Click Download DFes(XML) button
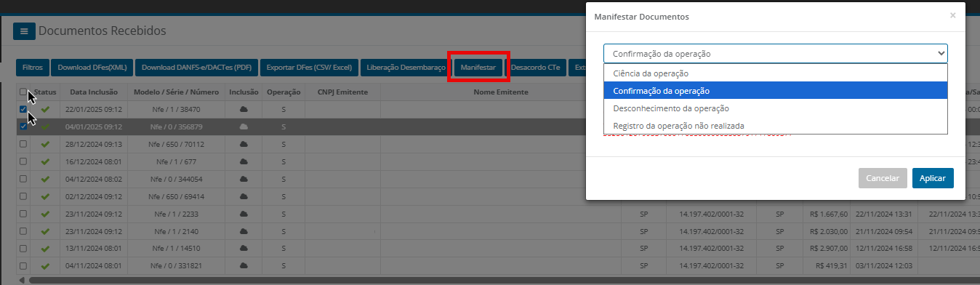980x285 pixels. click(92, 68)
